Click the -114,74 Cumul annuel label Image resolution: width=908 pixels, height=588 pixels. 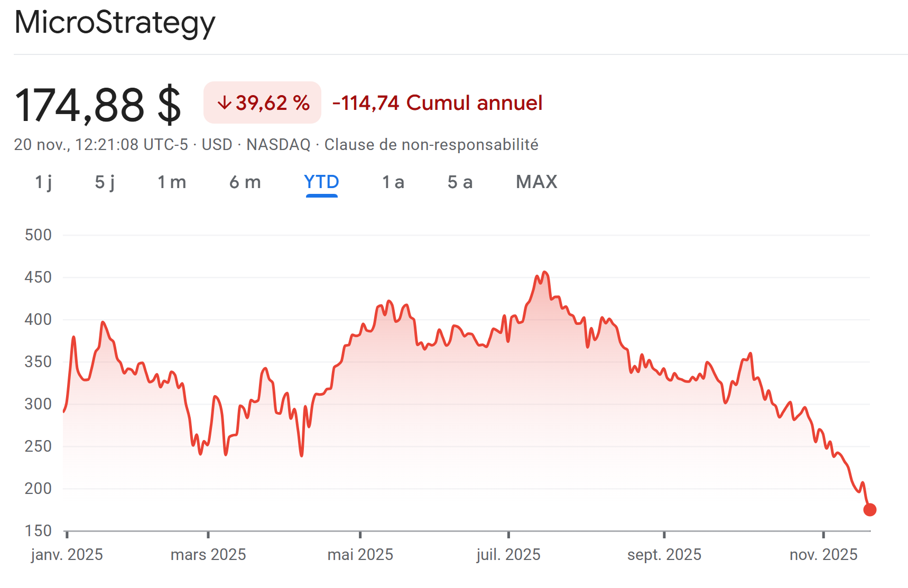pyautogui.click(x=437, y=103)
